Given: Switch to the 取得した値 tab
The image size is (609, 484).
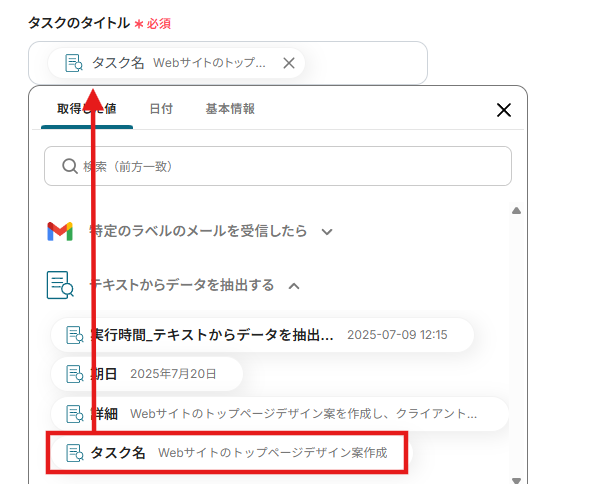Looking at the screenshot, I should coord(87,109).
